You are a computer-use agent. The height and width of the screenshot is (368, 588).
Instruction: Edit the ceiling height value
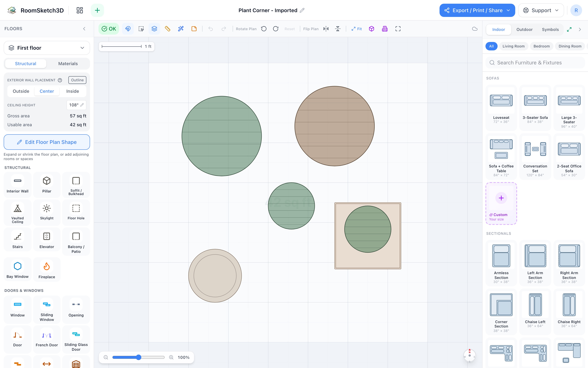(x=76, y=105)
